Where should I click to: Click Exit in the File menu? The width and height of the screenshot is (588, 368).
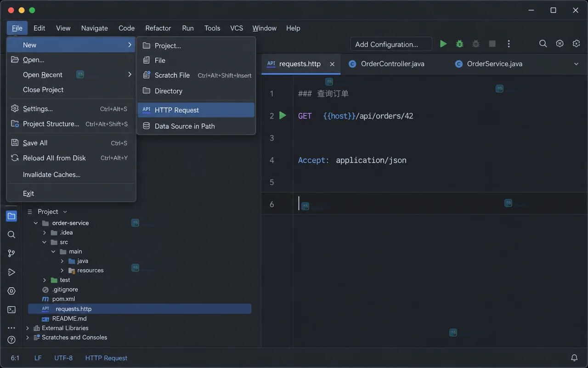(x=71, y=193)
